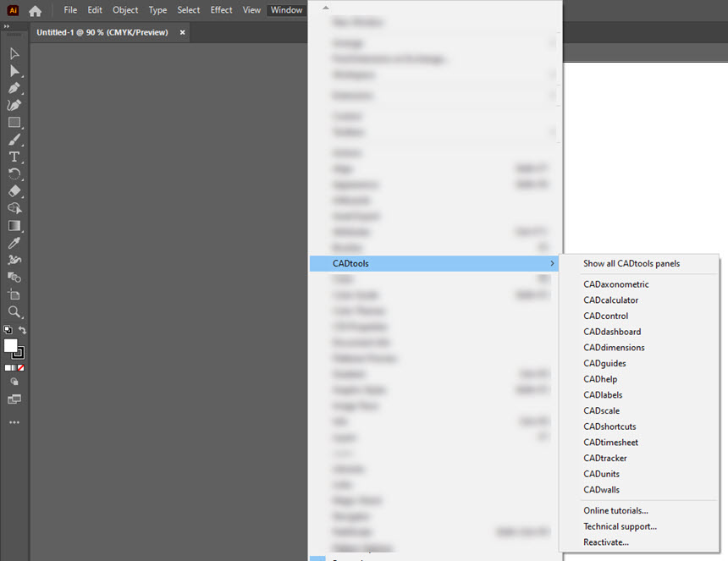
Task: Change screen mode icon
Action: [x=14, y=399]
